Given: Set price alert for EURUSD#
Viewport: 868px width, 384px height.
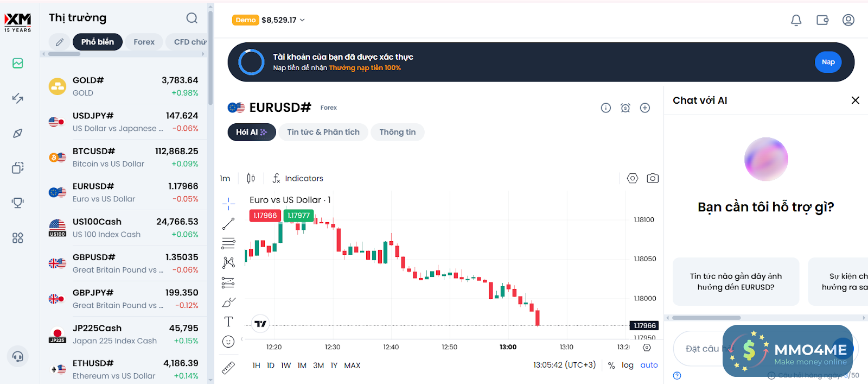Looking at the screenshot, I should [626, 108].
